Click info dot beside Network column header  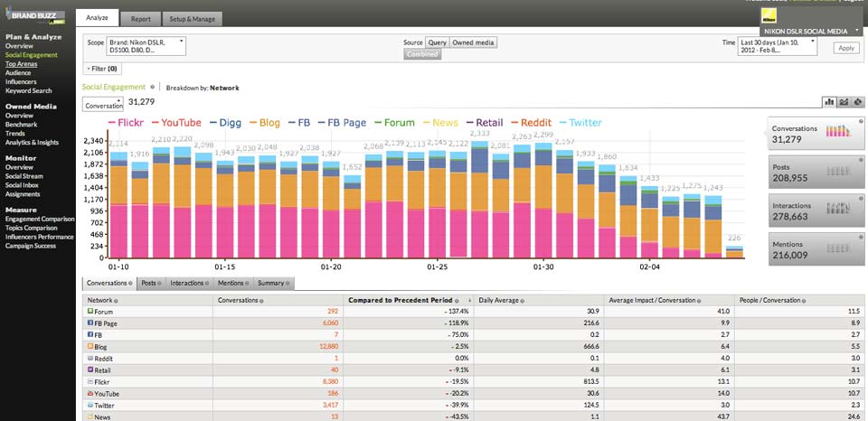tap(116, 301)
